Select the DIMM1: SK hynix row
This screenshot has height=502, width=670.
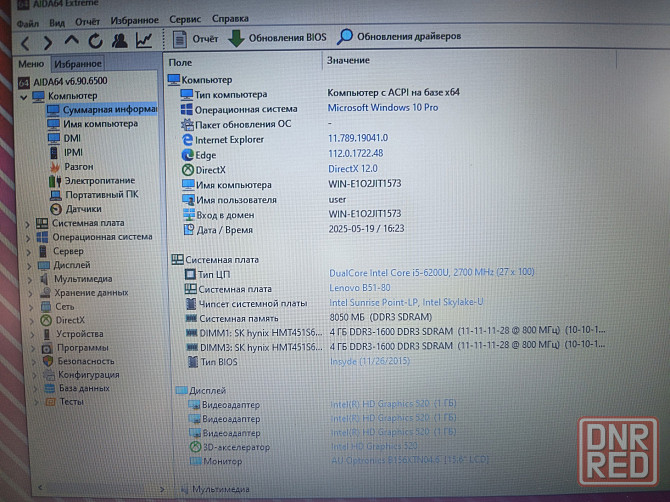coord(395,332)
